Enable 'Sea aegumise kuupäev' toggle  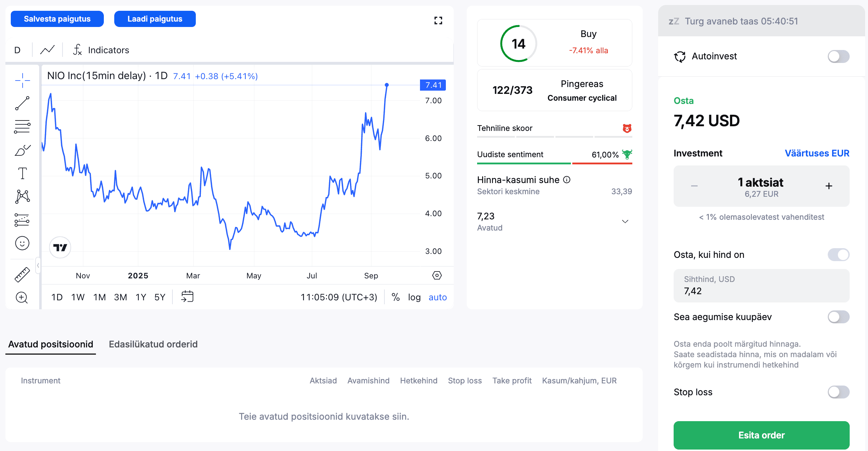(x=839, y=317)
